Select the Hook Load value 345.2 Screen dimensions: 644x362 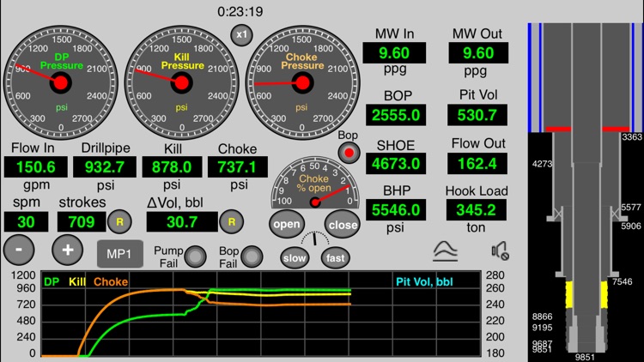coord(477,209)
